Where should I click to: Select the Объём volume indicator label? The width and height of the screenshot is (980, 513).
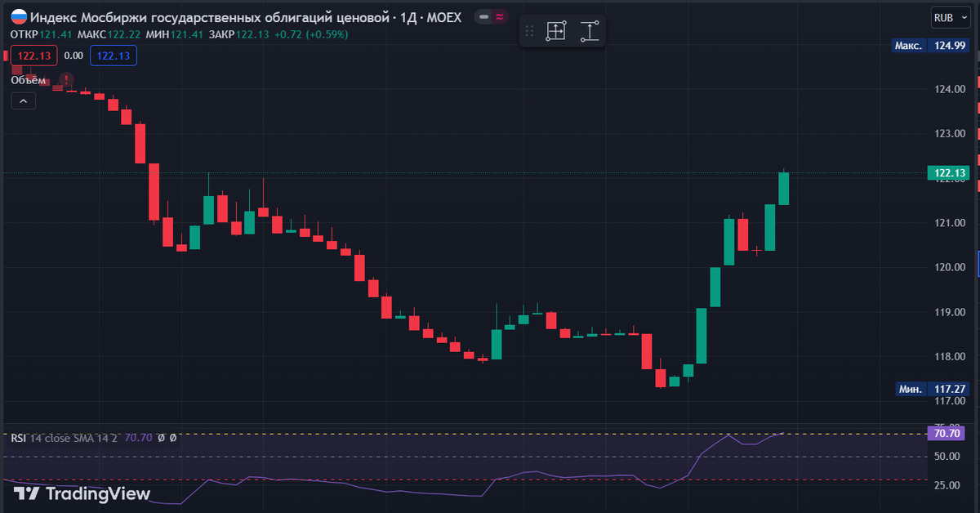28,79
